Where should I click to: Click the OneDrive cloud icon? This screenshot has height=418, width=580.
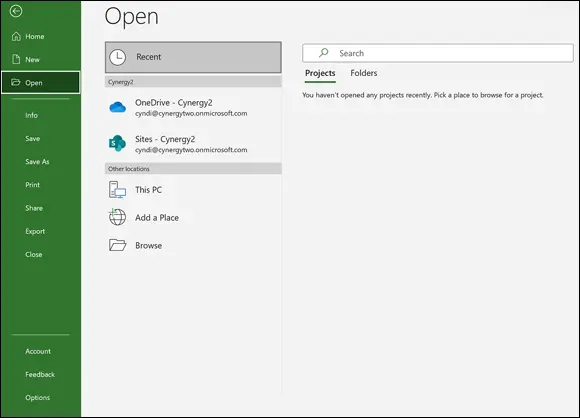(118, 107)
